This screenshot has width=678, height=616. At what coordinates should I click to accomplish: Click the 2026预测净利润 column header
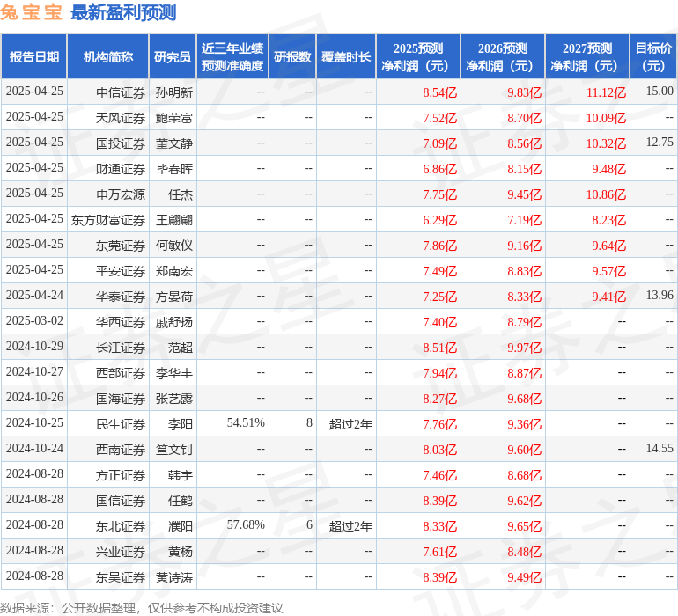(x=503, y=57)
